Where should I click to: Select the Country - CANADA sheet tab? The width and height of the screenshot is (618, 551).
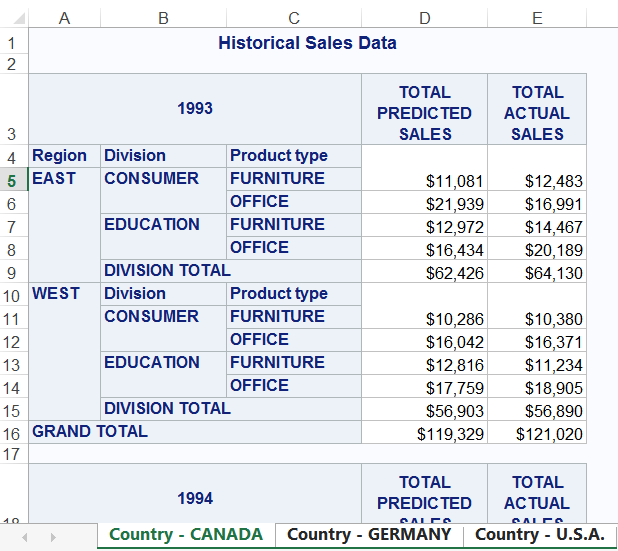[185, 535]
